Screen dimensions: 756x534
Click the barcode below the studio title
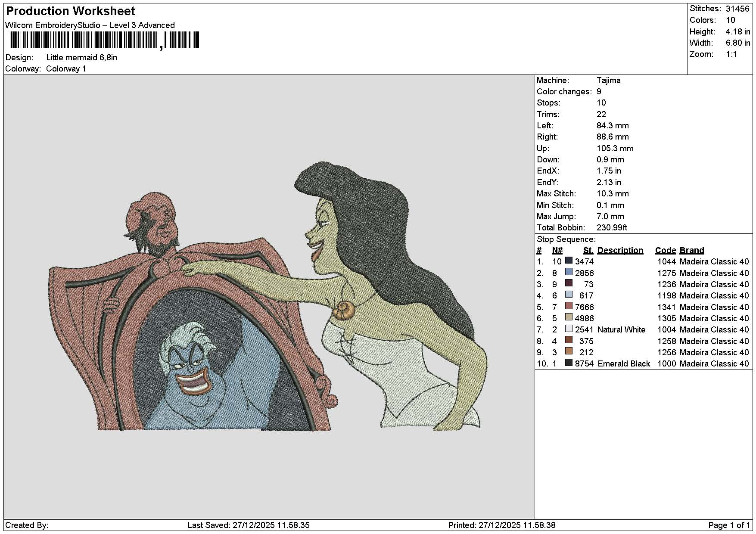[103, 40]
